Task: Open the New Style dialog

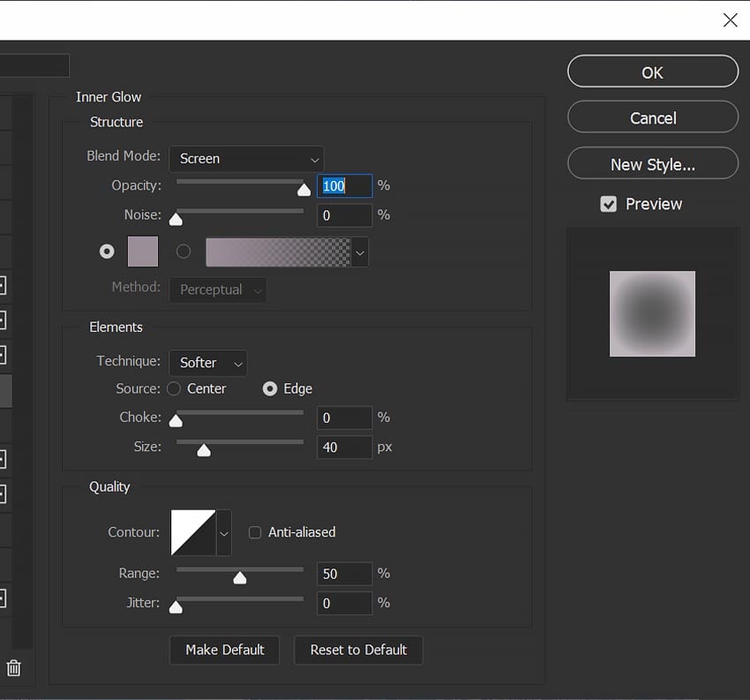Action: pos(652,163)
